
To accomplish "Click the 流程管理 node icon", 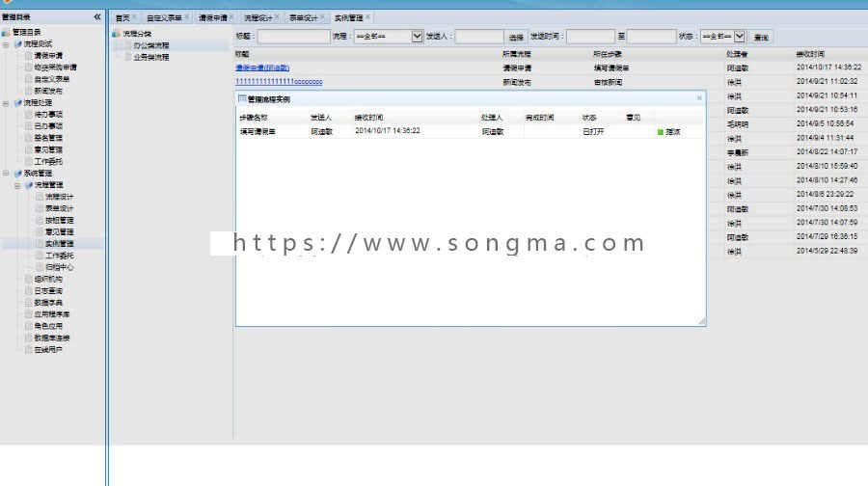I will pyautogui.click(x=29, y=185).
